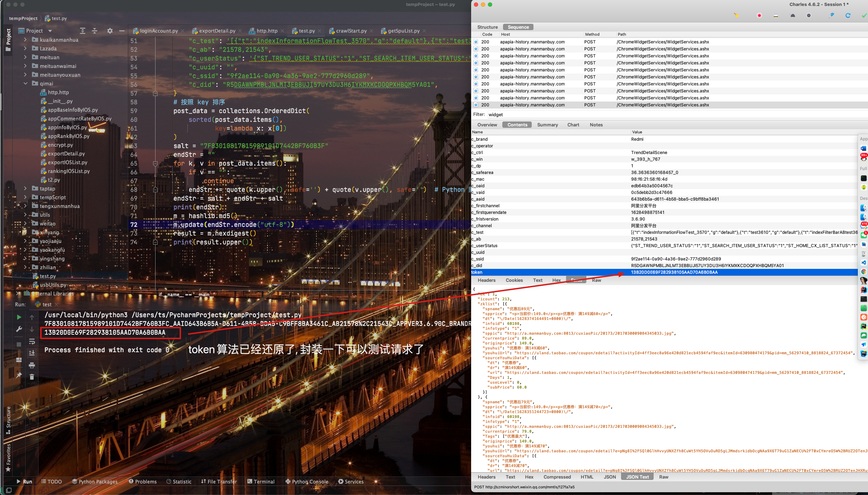Viewport: 868px width, 495px height.
Task: Click the gray stop square in Run panel
Action: tap(19, 344)
